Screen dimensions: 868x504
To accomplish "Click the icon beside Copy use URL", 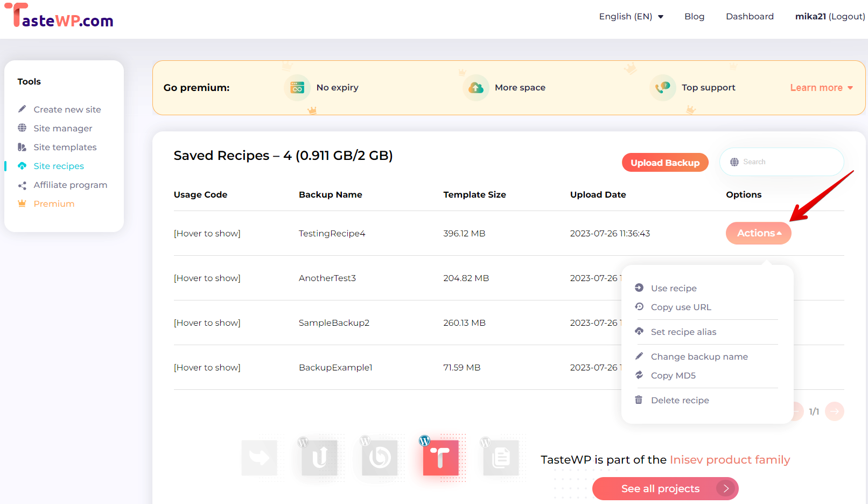I will point(639,306).
